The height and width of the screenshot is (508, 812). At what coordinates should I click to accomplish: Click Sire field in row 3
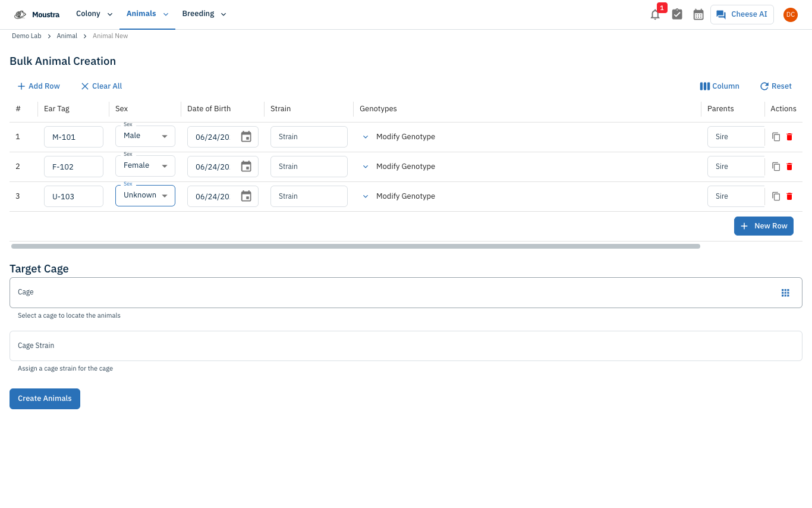click(x=736, y=196)
